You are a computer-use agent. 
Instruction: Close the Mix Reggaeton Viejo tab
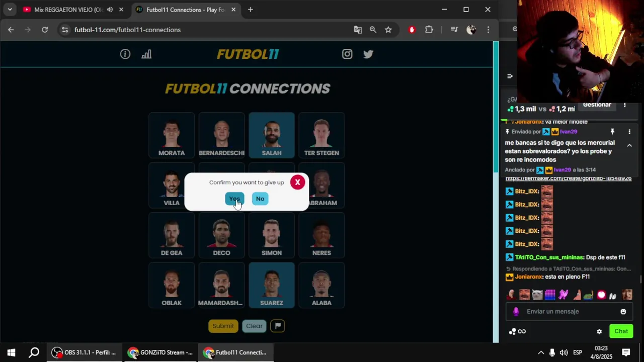tap(121, 10)
